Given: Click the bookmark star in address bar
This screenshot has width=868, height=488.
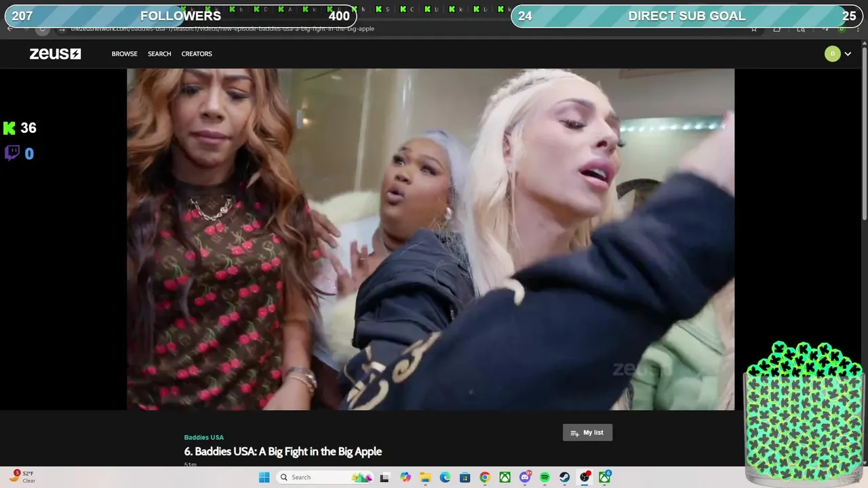Looking at the screenshot, I should point(753,29).
